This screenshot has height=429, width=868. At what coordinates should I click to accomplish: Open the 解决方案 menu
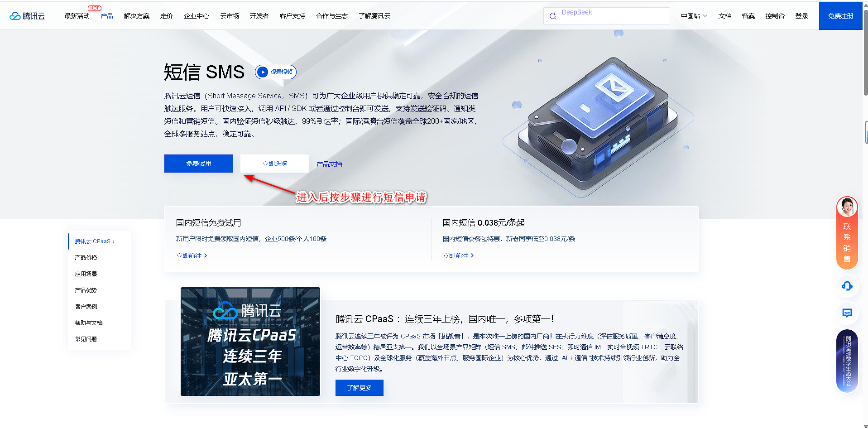136,16
